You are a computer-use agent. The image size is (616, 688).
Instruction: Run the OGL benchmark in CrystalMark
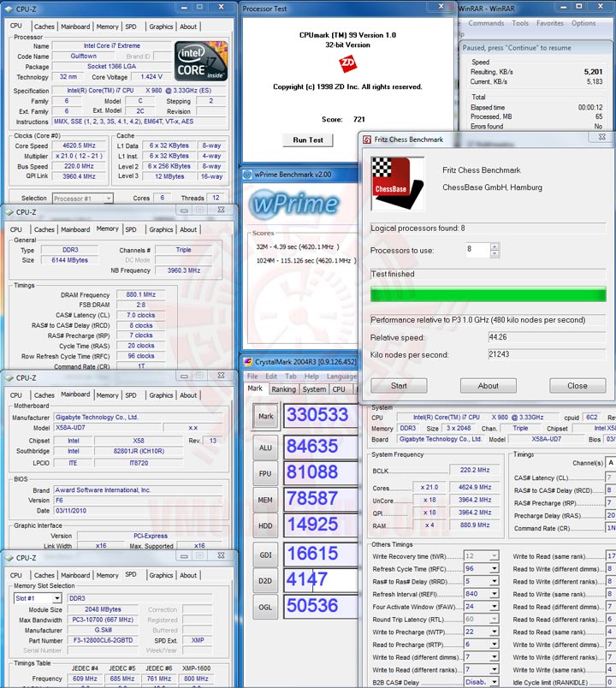click(265, 608)
